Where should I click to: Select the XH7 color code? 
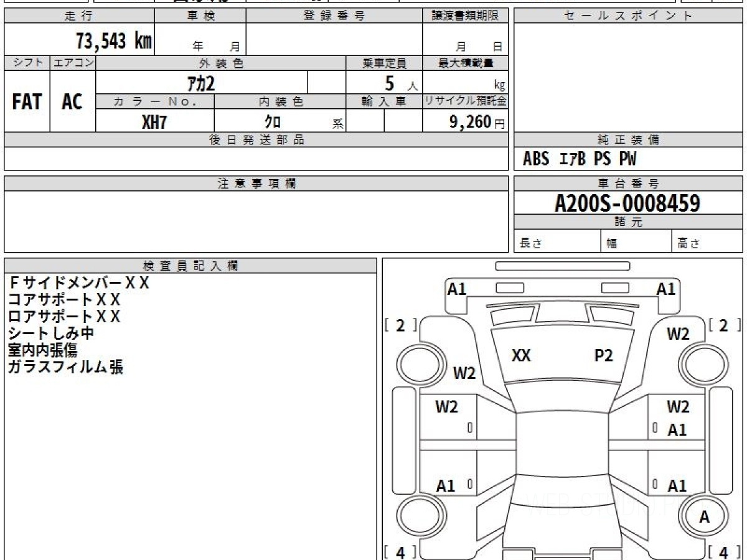pyautogui.click(x=154, y=122)
